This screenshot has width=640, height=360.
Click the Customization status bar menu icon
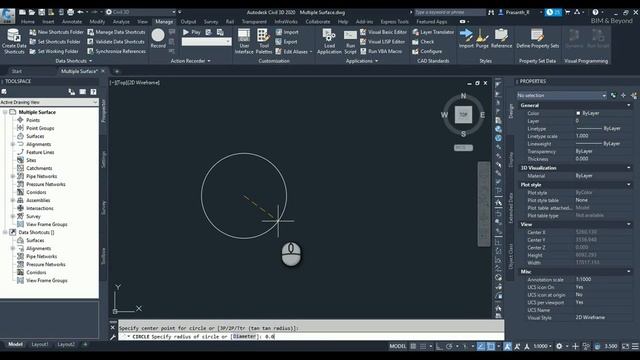[x=636, y=347]
